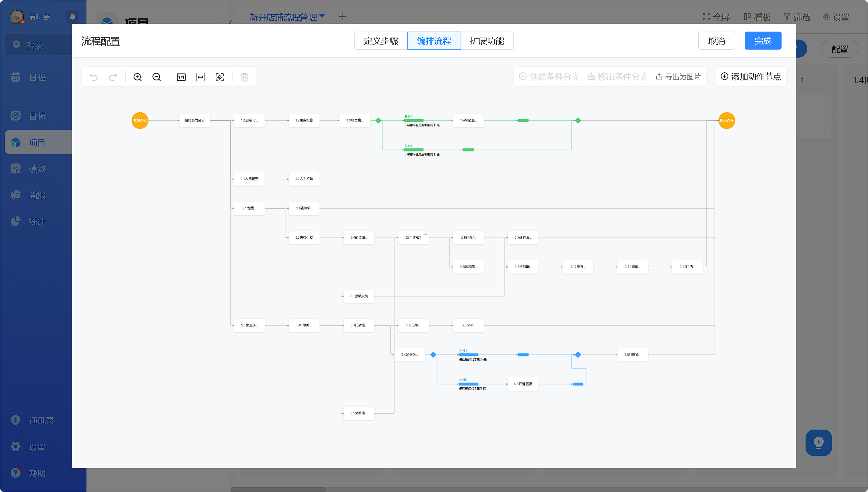Select 租房合同签订 node

[x=194, y=120]
